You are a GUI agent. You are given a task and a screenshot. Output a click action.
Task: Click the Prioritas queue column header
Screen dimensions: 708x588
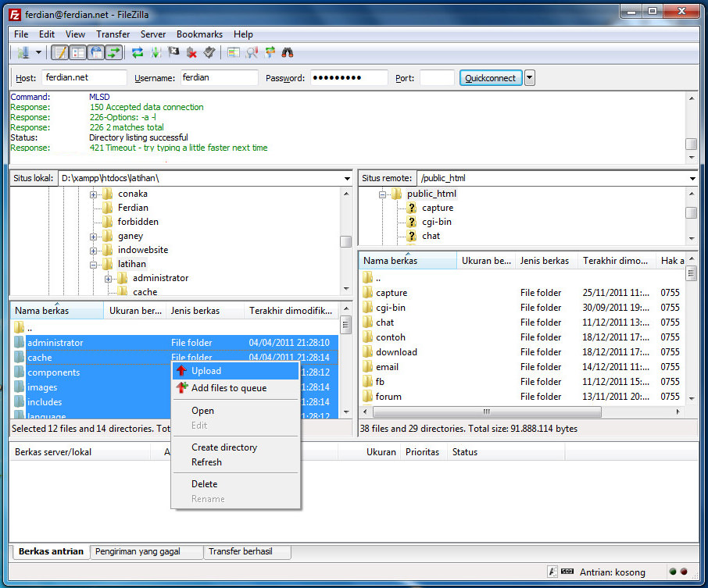[x=423, y=451]
